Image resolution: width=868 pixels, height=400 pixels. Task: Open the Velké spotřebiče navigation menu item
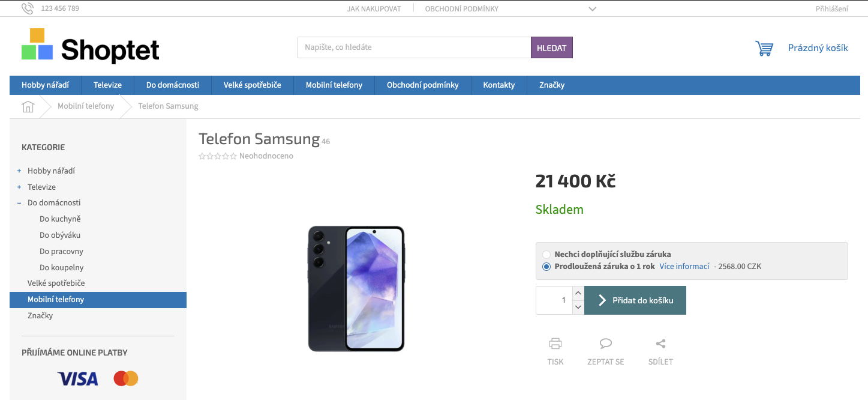tap(252, 85)
